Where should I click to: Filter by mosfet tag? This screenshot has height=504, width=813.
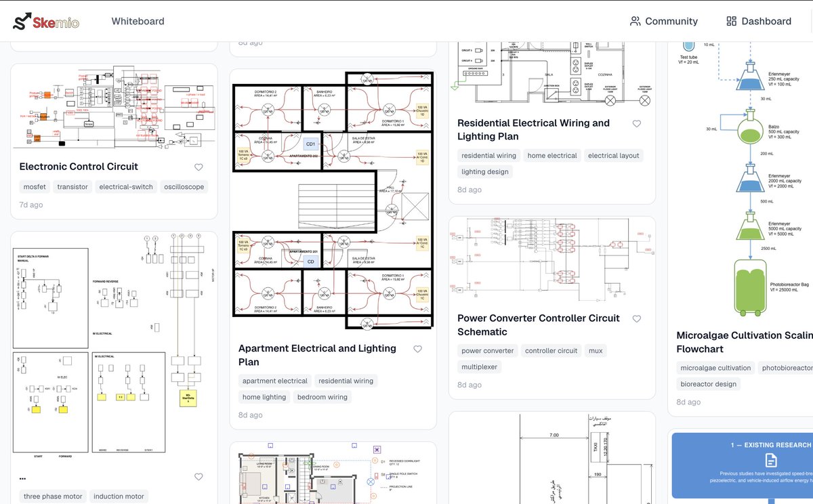click(x=35, y=187)
